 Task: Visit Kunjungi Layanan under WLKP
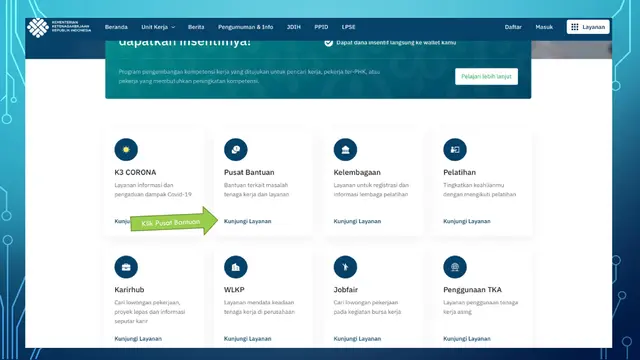click(x=247, y=339)
